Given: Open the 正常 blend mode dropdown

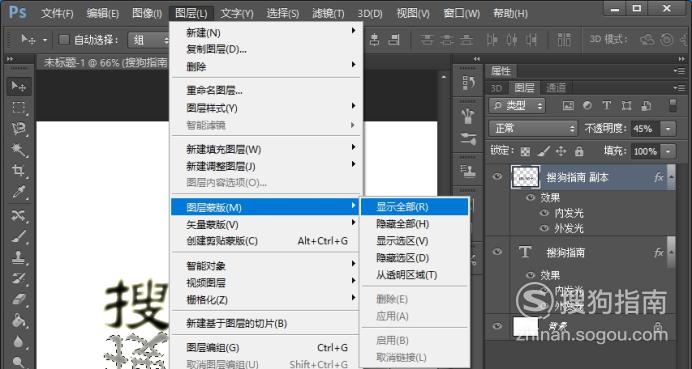Looking at the screenshot, I should point(533,128).
